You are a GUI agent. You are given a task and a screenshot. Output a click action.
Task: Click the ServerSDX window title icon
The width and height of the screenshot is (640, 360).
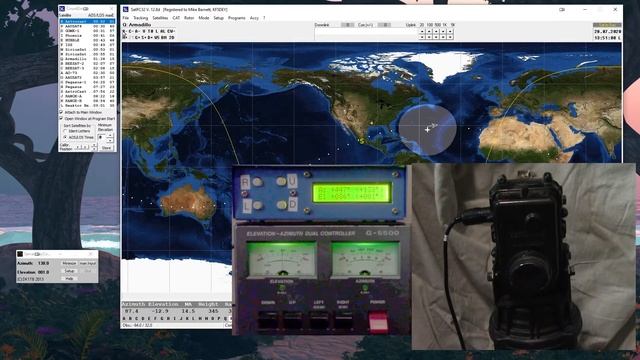click(20, 254)
